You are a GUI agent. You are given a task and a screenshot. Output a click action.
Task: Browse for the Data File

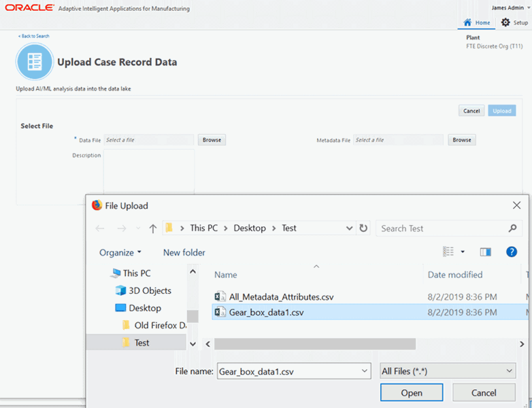click(x=212, y=139)
